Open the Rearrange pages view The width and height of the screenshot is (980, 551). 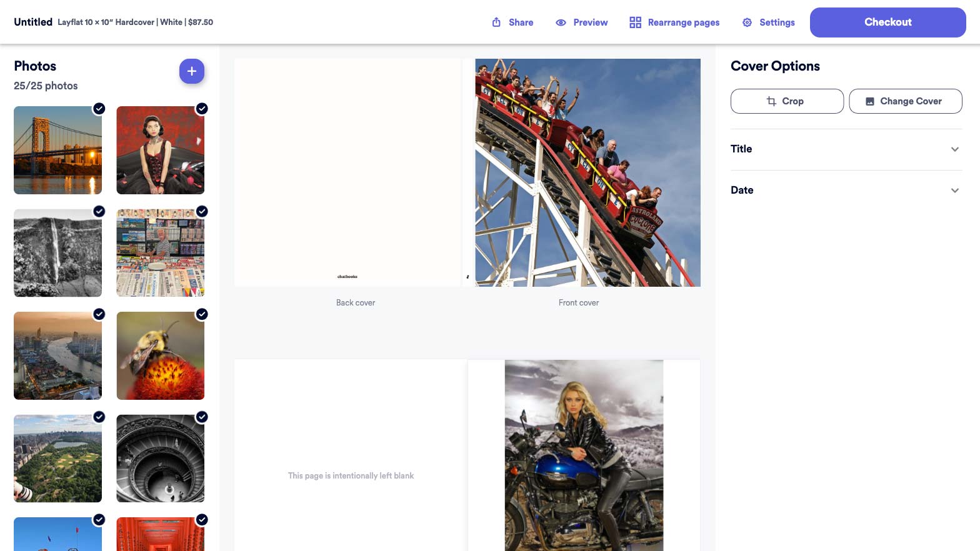[683, 22]
